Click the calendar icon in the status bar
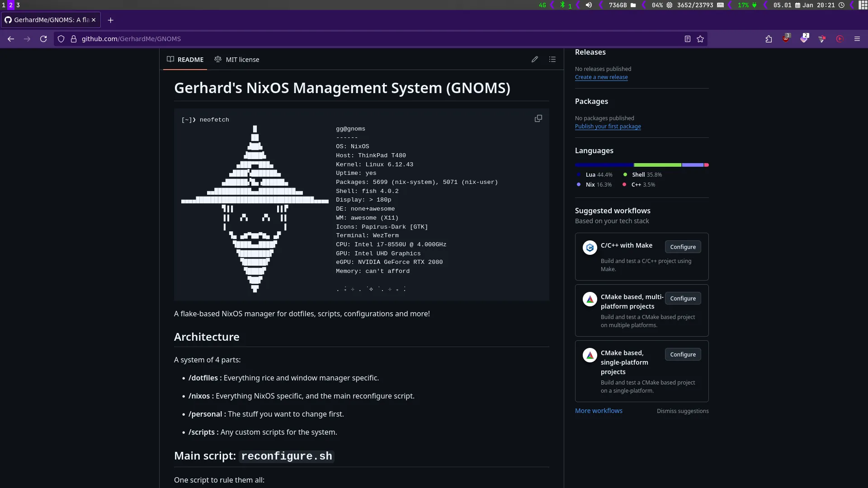This screenshot has width=868, height=488. point(798,5)
